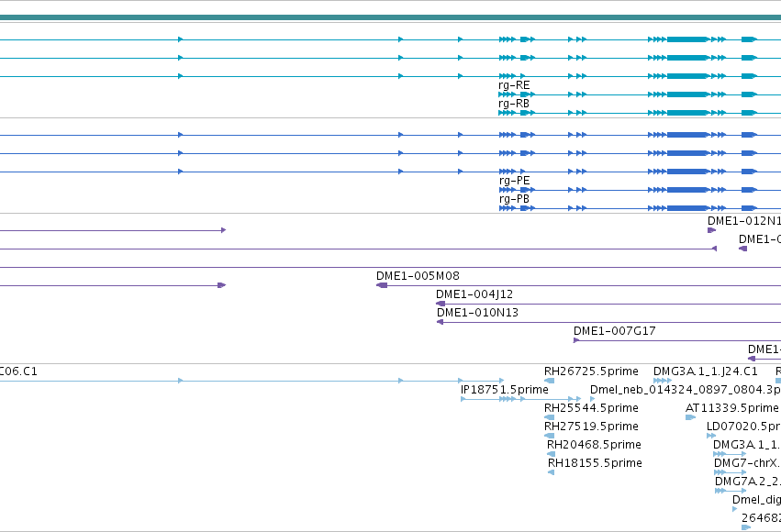Select the large coding block of rg-PB

[x=688, y=208]
